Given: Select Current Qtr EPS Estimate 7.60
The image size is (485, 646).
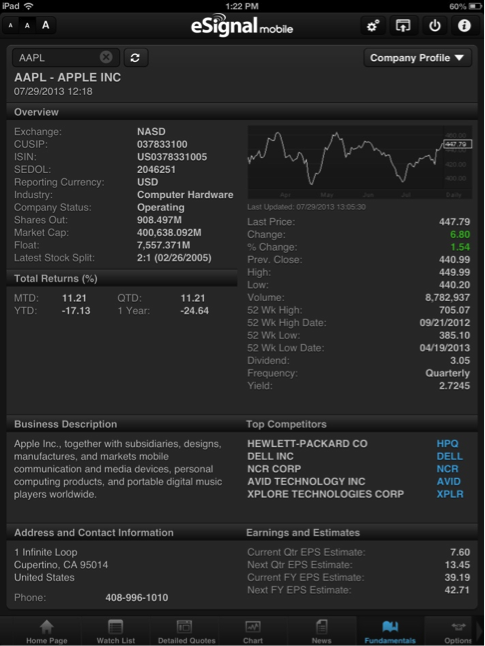Looking at the screenshot, I should click(x=460, y=552).
